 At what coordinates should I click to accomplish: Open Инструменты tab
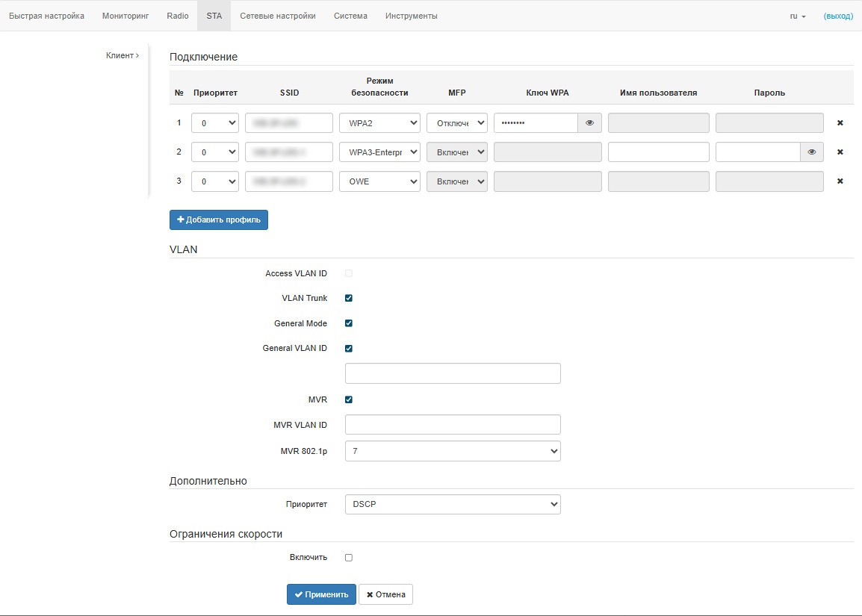coord(412,16)
